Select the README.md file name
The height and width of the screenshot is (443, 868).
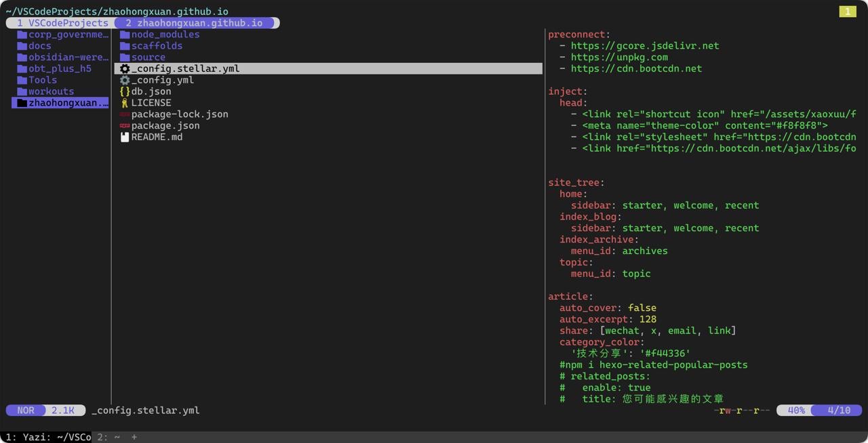tap(157, 137)
